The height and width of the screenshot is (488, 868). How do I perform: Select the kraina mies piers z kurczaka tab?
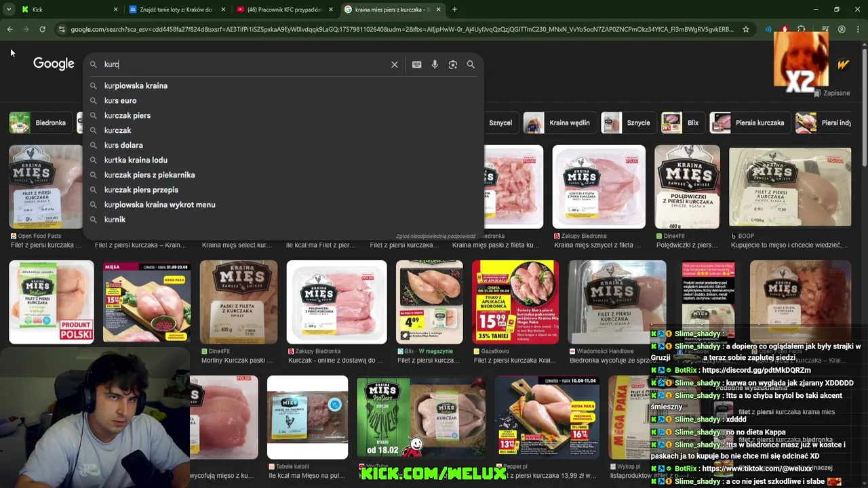point(392,9)
